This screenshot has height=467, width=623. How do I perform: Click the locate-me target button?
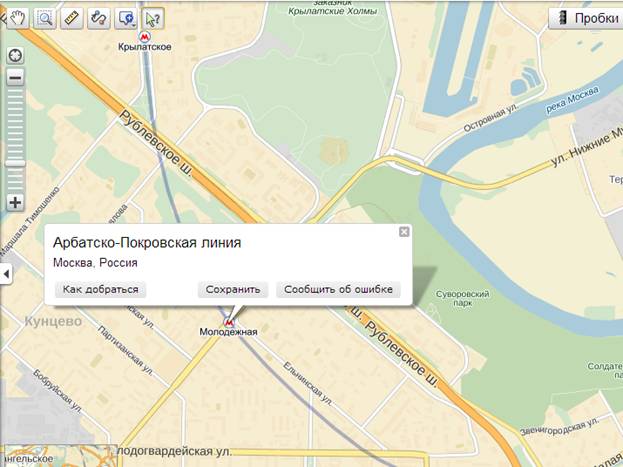tap(15, 55)
